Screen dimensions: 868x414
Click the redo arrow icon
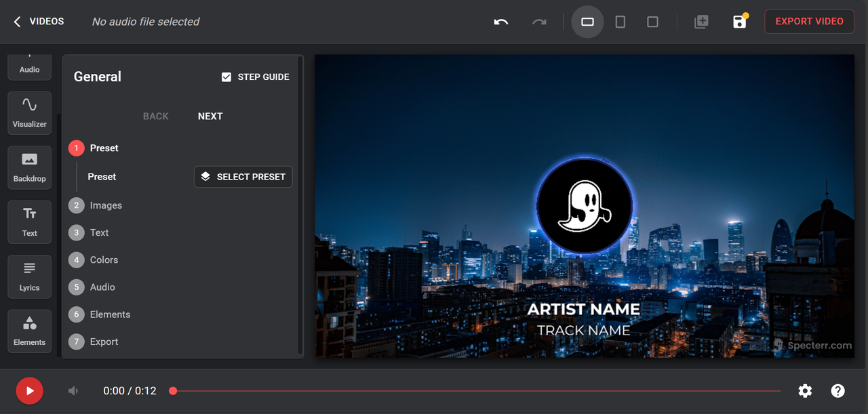pos(539,22)
